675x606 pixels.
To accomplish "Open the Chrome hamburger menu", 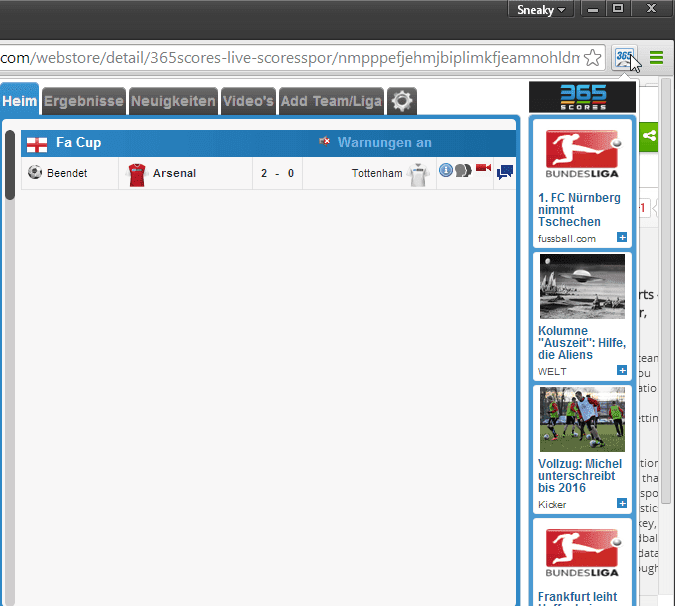I will (656, 58).
